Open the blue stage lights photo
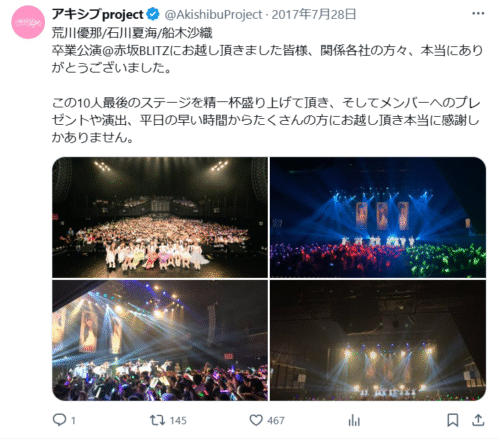Screen dimensions: 500x439 tap(378, 217)
